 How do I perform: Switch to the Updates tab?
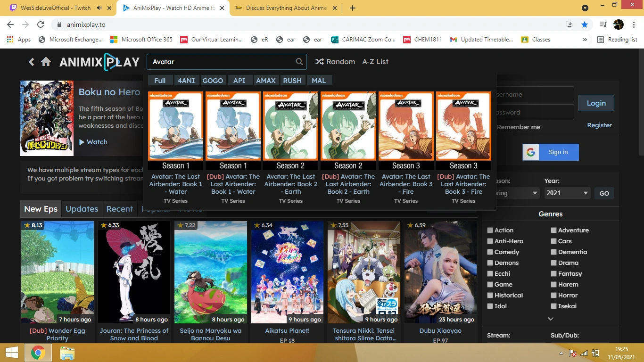coord(82,209)
